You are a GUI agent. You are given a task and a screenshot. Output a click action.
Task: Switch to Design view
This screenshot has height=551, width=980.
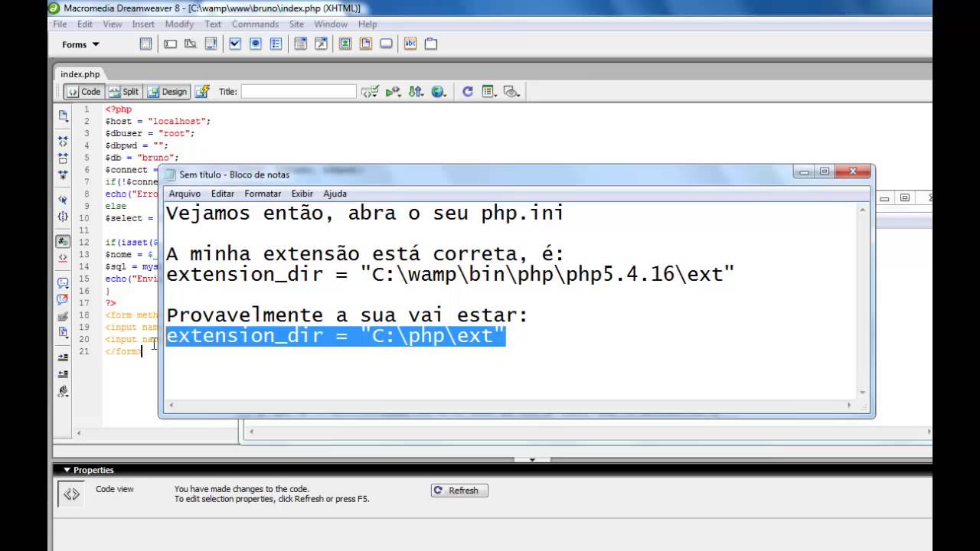167,92
